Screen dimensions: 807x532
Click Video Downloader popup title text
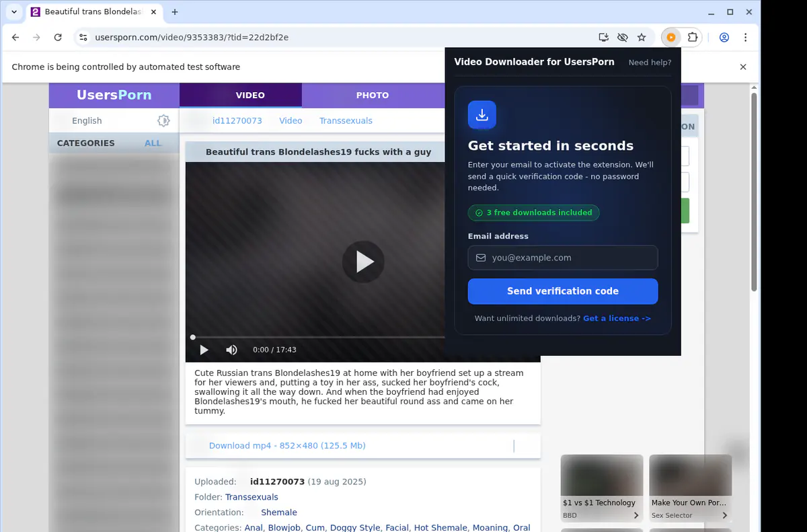click(534, 62)
